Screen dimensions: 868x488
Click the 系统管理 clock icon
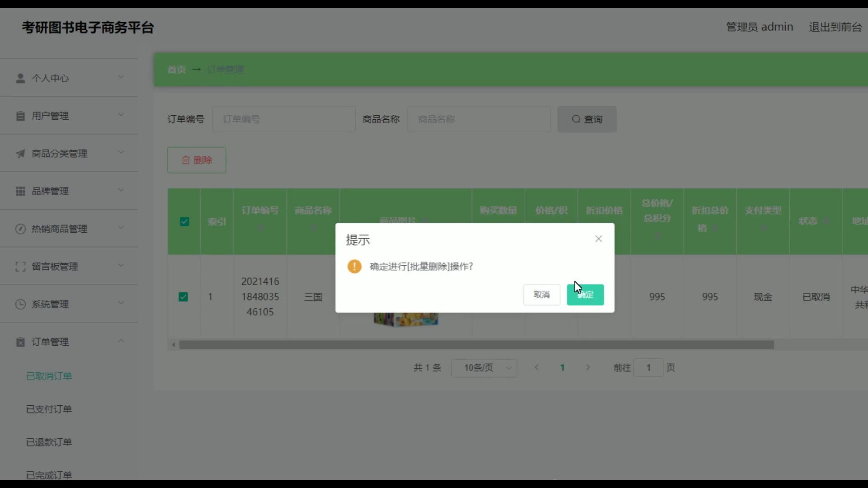20,304
